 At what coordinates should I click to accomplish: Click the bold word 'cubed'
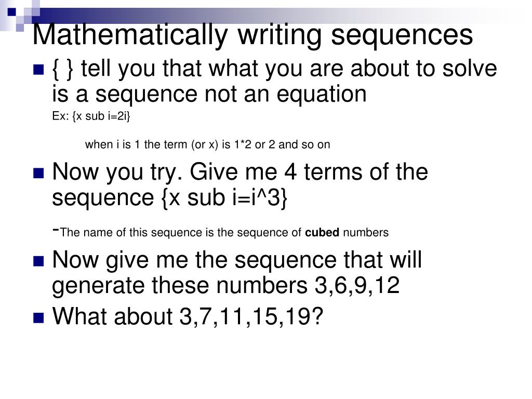(322, 232)
